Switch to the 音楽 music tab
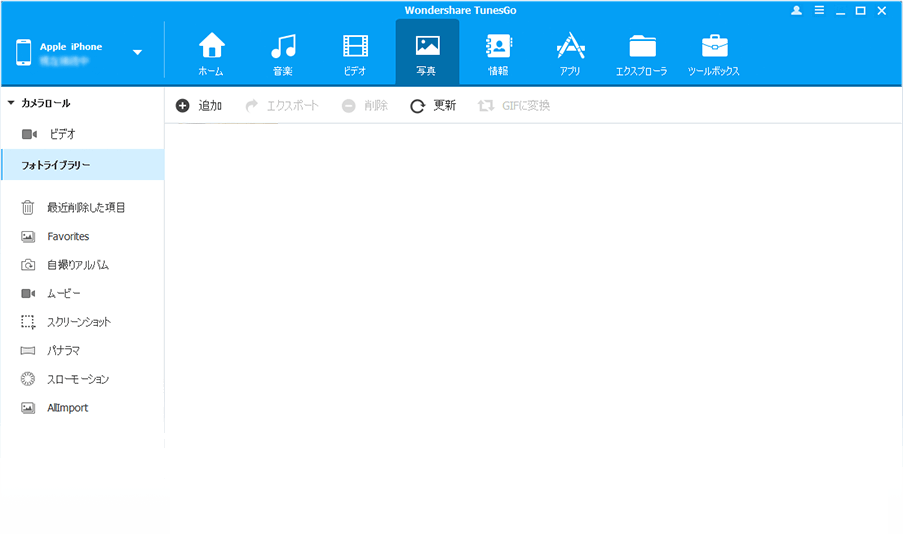The width and height of the screenshot is (903, 534). tap(283, 54)
